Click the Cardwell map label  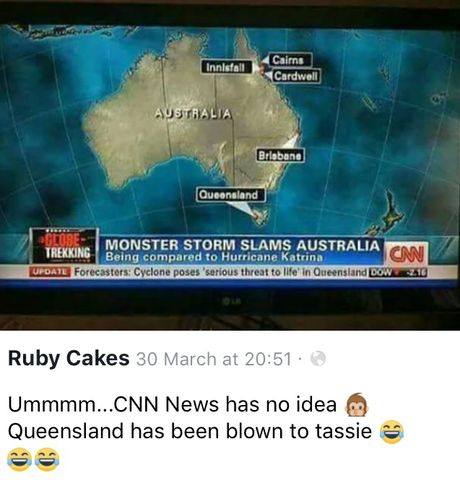tap(296, 76)
